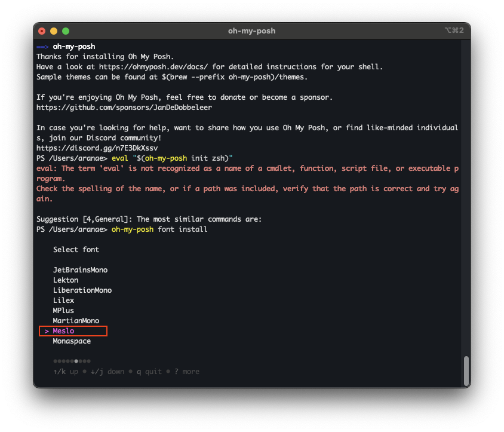Image resolution: width=504 pixels, height=432 pixels.
Task: Choose JetBrainsMono from the font list
Action: click(80, 270)
